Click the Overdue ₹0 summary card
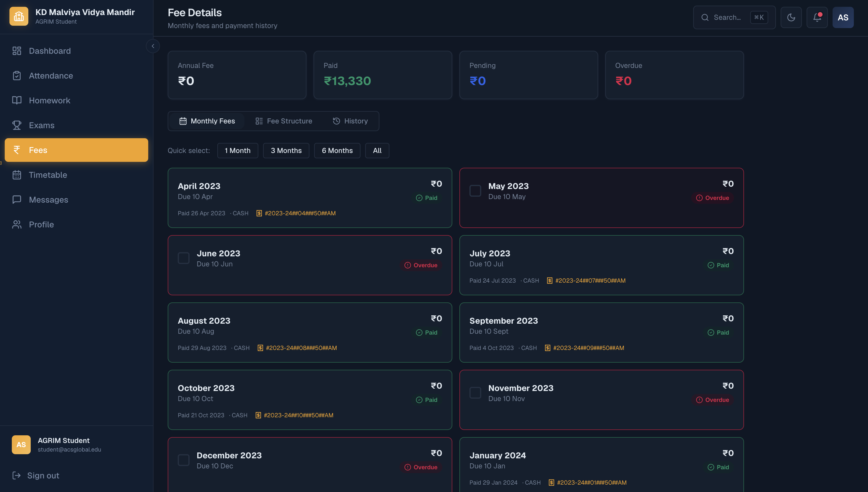The image size is (868, 492). [x=675, y=75]
